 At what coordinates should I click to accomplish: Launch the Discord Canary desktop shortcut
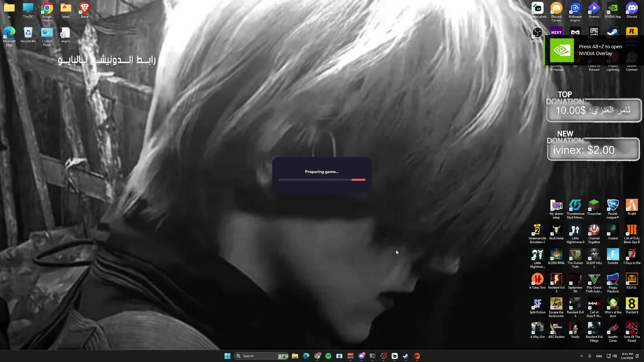556,12
